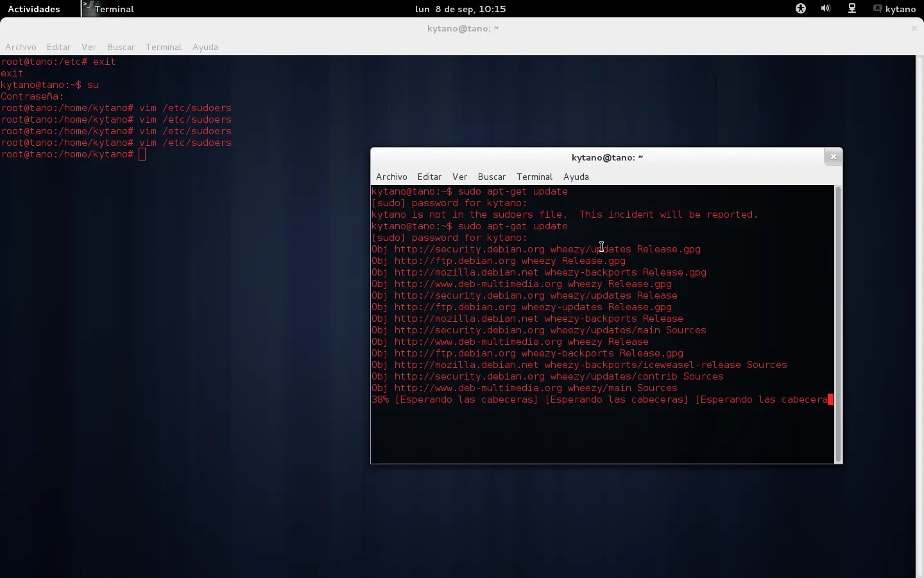
Task: Open Ayuda menu in front terminal window
Action: tap(576, 177)
